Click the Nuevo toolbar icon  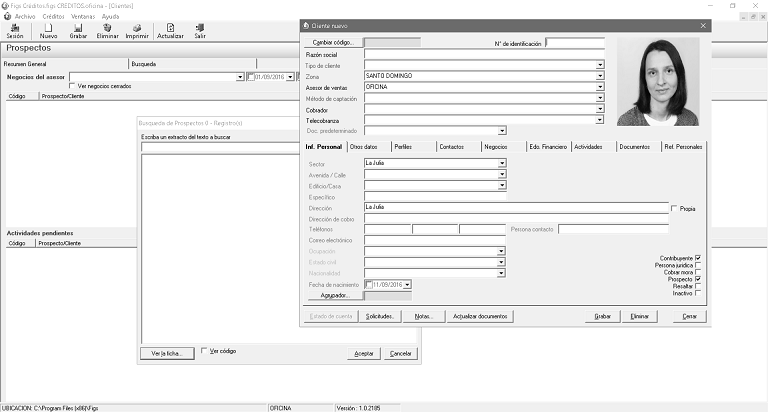click(x=48, y=29)
